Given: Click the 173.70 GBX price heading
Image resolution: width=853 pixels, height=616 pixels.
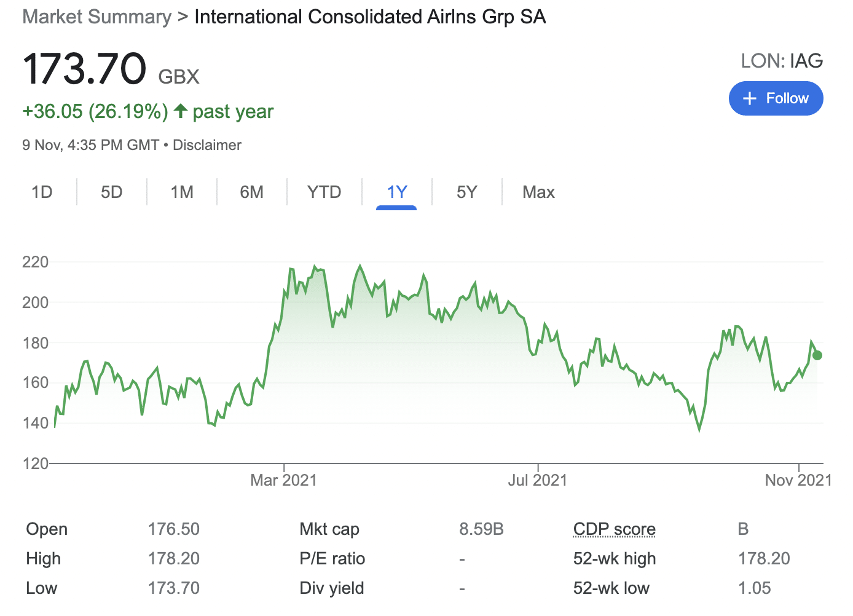Looking at the screenshot, I should pyautogui.click(x=111, y=69).
